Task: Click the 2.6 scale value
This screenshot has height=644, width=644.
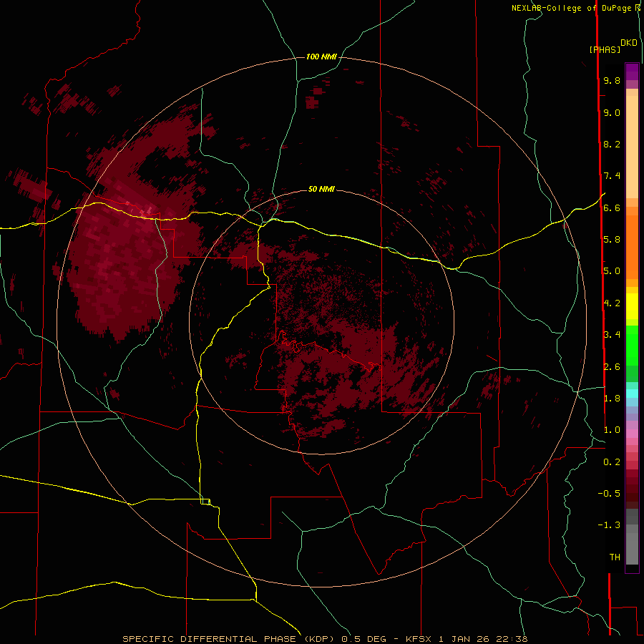Action: point(612,367)
